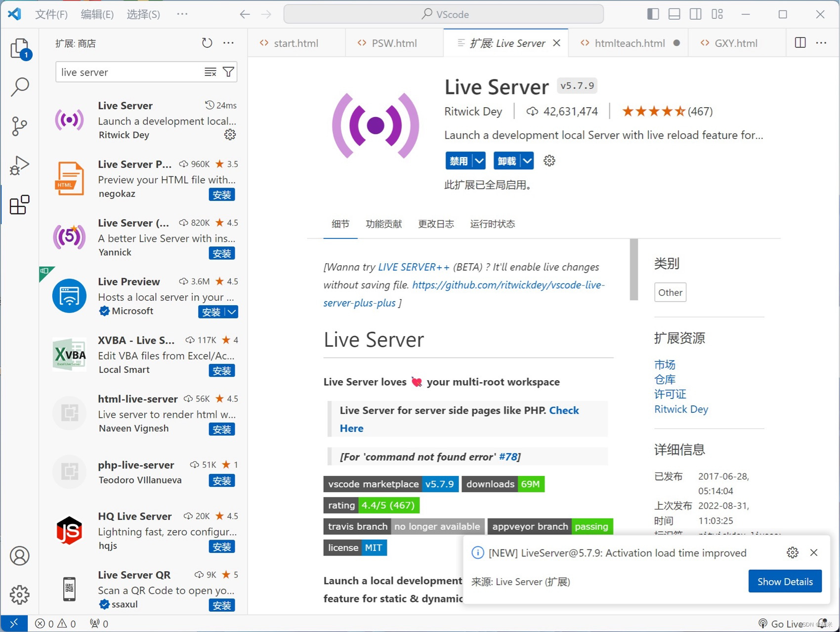This screenshot has width=840, height=632.
Task: Open issue #78 link
Action: [508, 457]
